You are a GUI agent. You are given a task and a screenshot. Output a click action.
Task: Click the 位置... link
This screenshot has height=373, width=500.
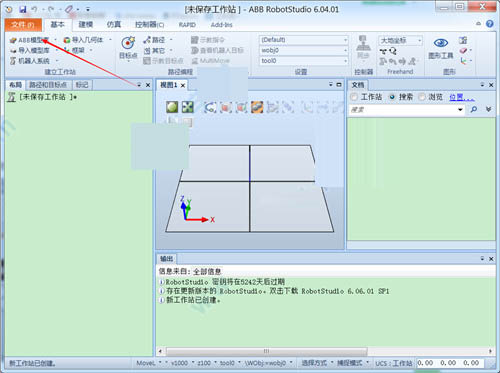tap(461, 97)
